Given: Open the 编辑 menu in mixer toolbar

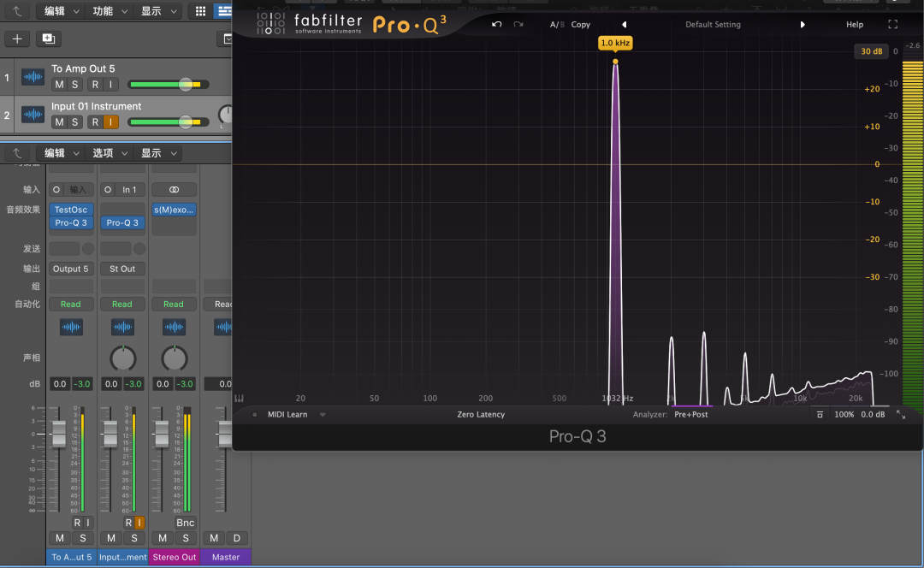Looking at the screenshot, I should (60, 153).
